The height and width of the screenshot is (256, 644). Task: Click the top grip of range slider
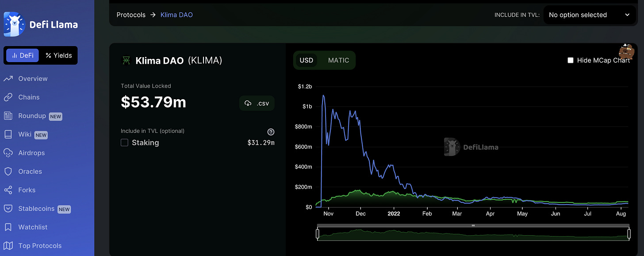coord(473,225)
